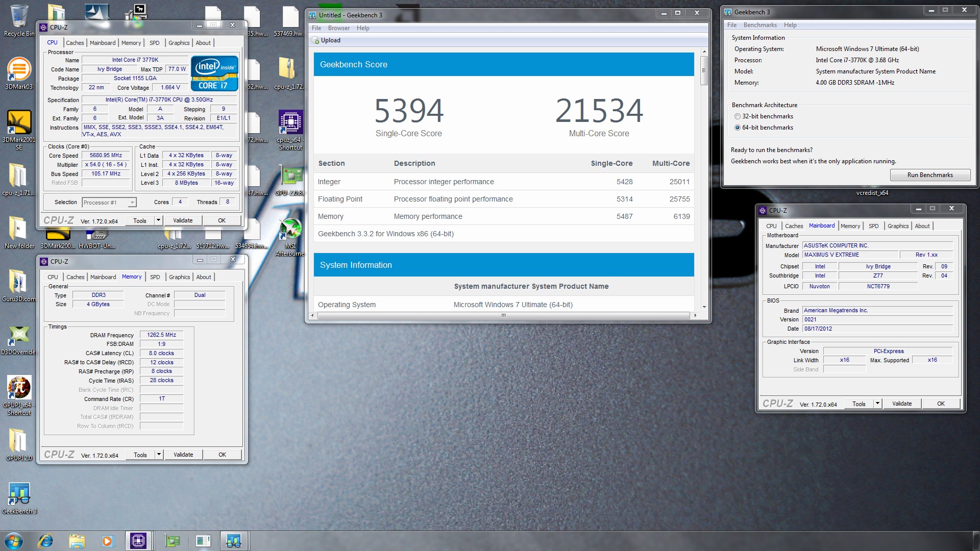The image size is (980, 551).
Task: Launch the D3DOverrider desktop shortcut
Action: coord(19,339)
